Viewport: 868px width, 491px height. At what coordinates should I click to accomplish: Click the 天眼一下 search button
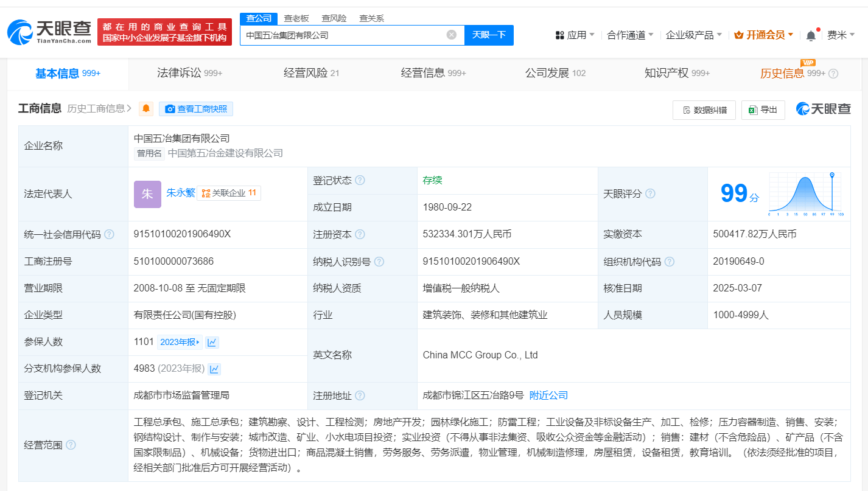coord(489,35)
